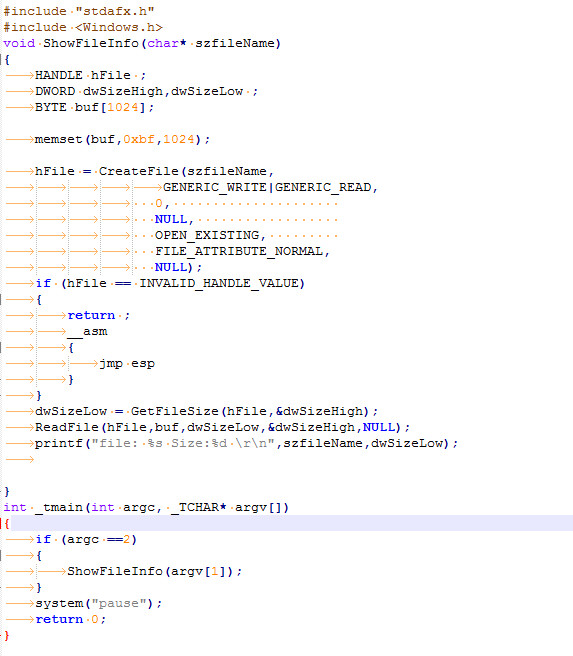Click the NULL, security attributes argument
Viewport: 573px width, 656px height.
174,219
